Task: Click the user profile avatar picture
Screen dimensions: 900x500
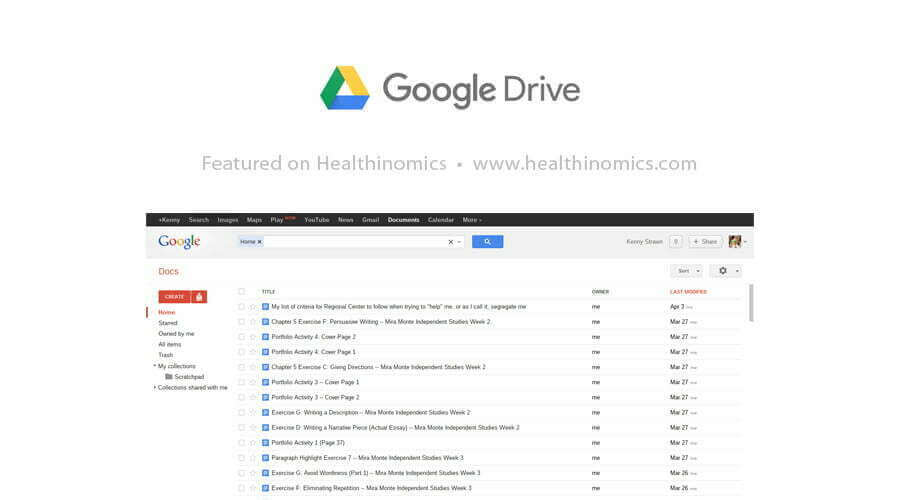Action: tap(735, 242)
